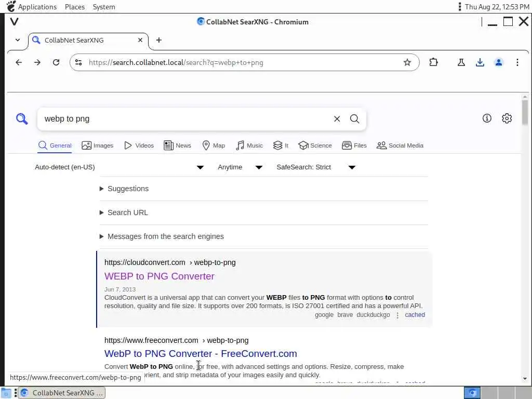Open the Places menu

pos(75,7)
